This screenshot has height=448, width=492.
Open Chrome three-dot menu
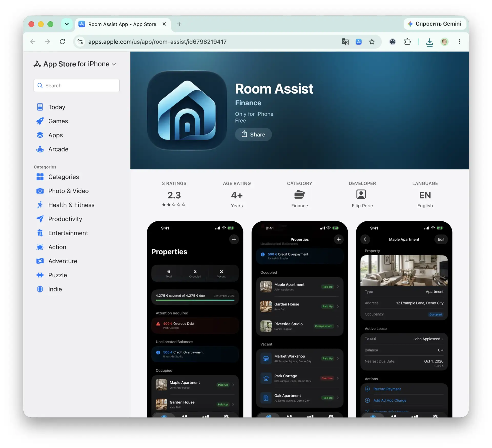(459, 42)
